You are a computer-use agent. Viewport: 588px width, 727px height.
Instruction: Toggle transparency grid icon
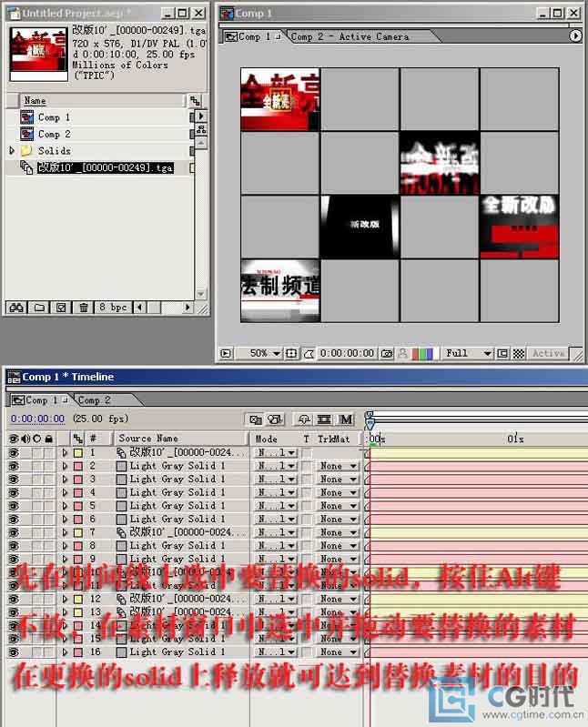[519, 354]
